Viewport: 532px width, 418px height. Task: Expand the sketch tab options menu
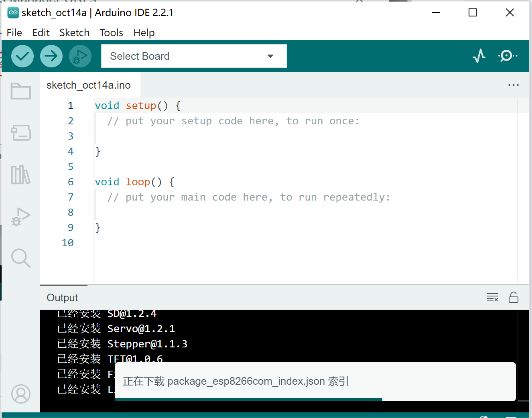click(x=513, y=85)
